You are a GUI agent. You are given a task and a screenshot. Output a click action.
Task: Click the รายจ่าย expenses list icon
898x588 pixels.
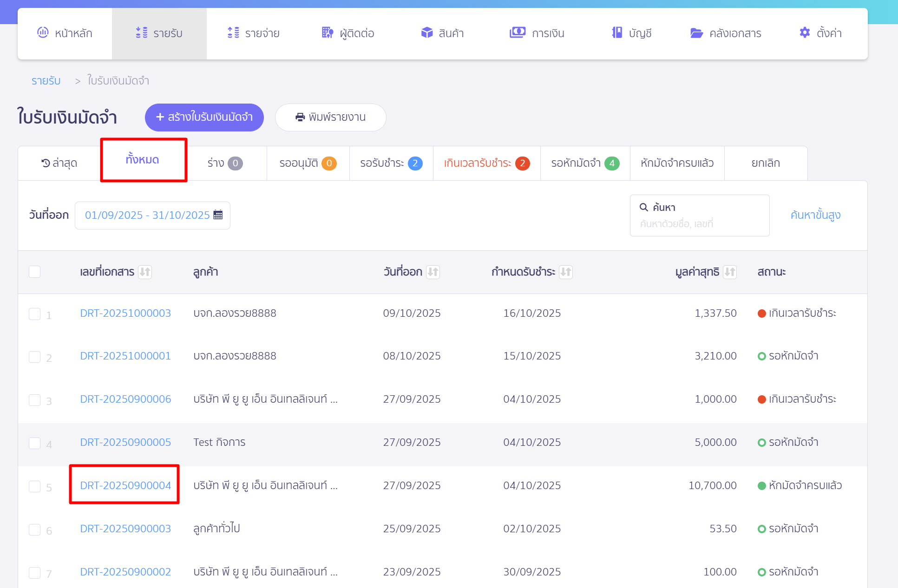coord(233,33)
